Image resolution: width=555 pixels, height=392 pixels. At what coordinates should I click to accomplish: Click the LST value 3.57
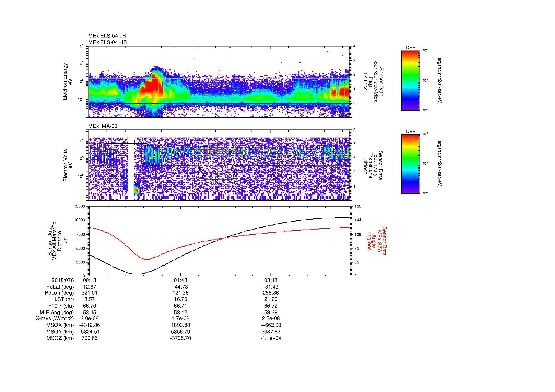[x=90, y=299]
